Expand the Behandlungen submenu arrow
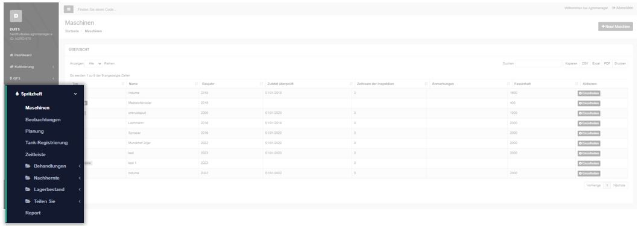 79,166
